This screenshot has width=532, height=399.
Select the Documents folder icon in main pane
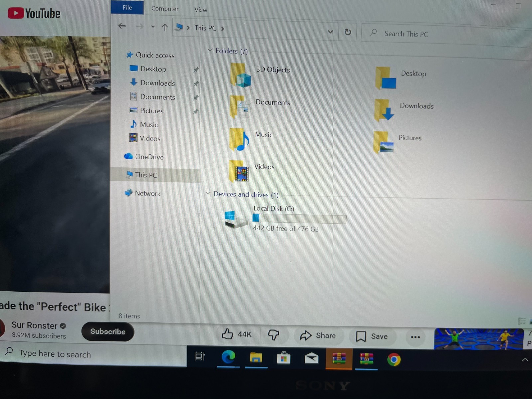[239, 107]
